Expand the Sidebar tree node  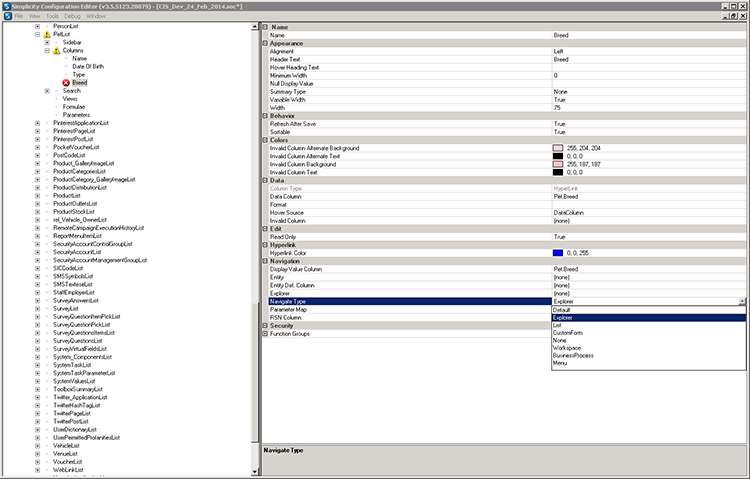[47, 43]
